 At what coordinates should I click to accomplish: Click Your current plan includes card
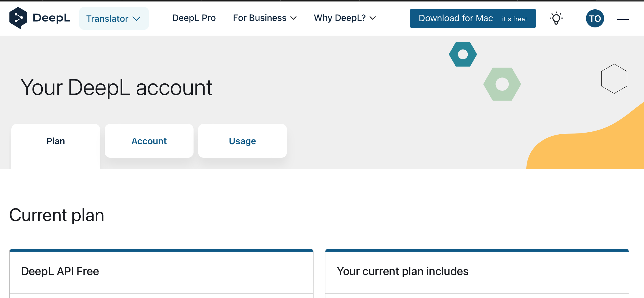pyautogui.click(x=477, y=271)
